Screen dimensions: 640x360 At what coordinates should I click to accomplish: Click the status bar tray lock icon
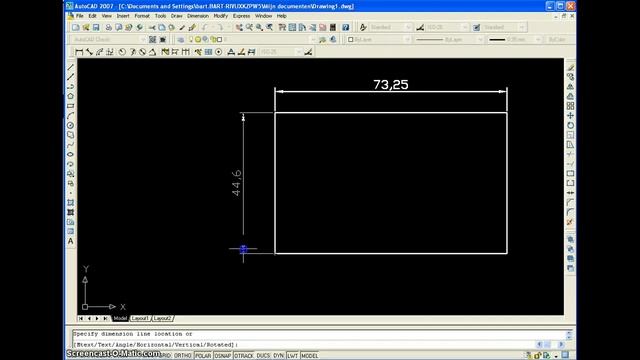point(538,356)
